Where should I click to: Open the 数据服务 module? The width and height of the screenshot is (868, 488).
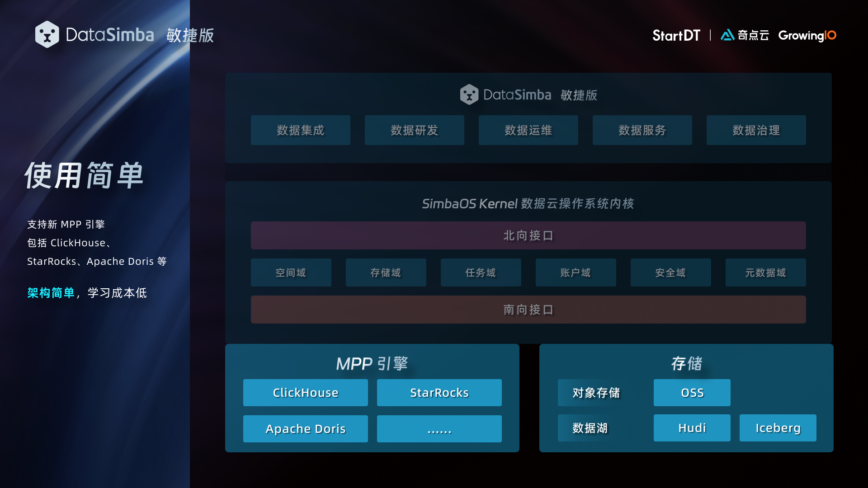click(x=642, y=130)
